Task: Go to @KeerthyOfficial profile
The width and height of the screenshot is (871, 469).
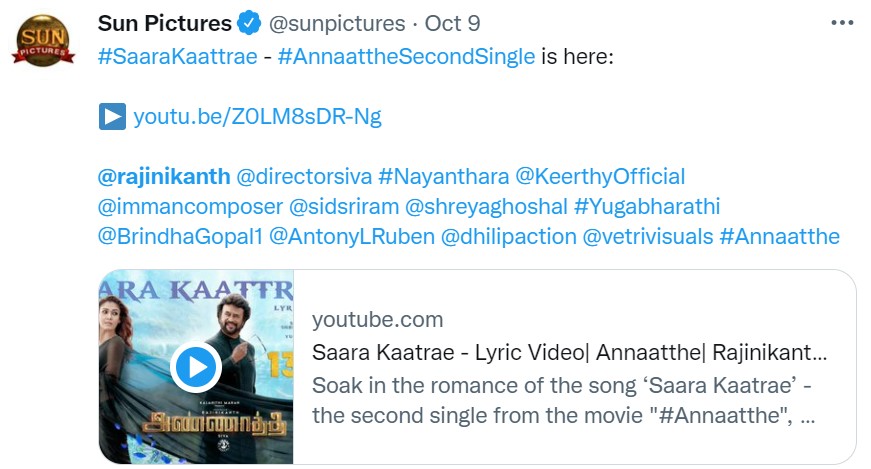Action: click(600, 177)
